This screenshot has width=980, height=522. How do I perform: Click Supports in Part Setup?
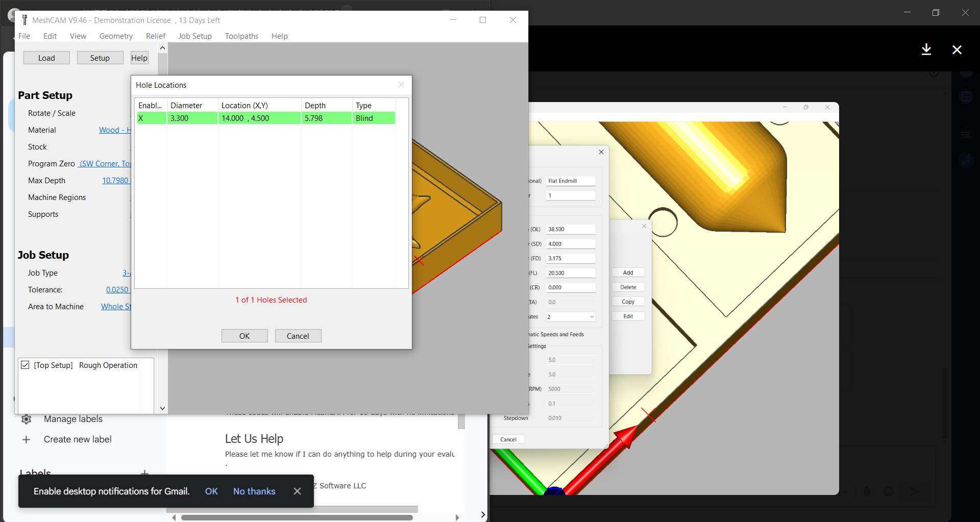(x=43, y=214)
